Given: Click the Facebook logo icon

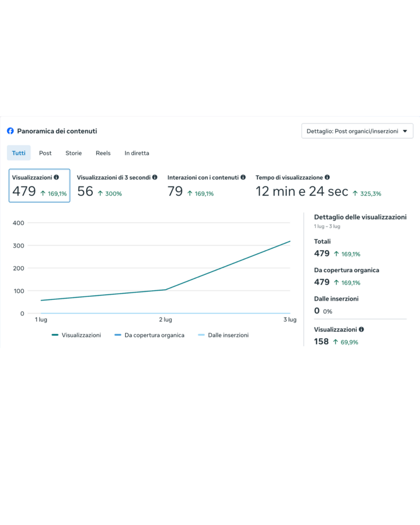Looking at the screenshot, I should coord(10,131).
